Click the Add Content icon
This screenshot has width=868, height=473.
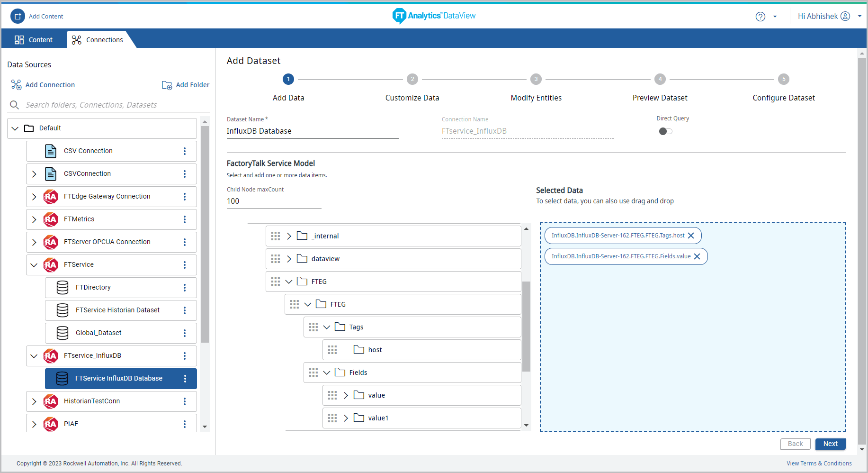click(x=18, y=16)
